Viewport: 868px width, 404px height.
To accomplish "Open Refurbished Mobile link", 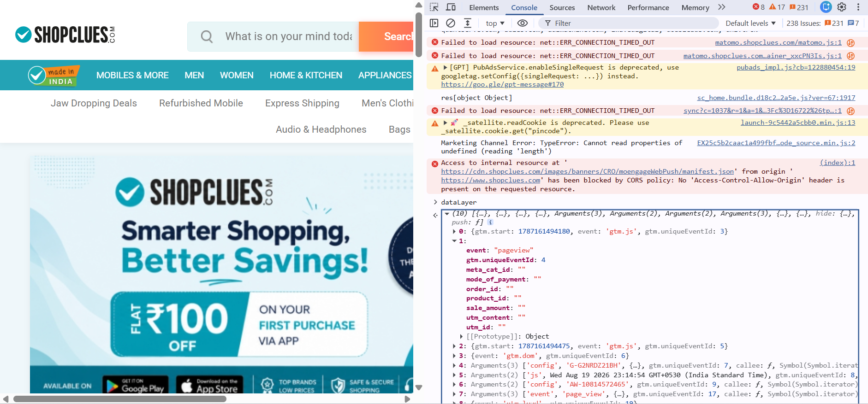I will (201, 103).
